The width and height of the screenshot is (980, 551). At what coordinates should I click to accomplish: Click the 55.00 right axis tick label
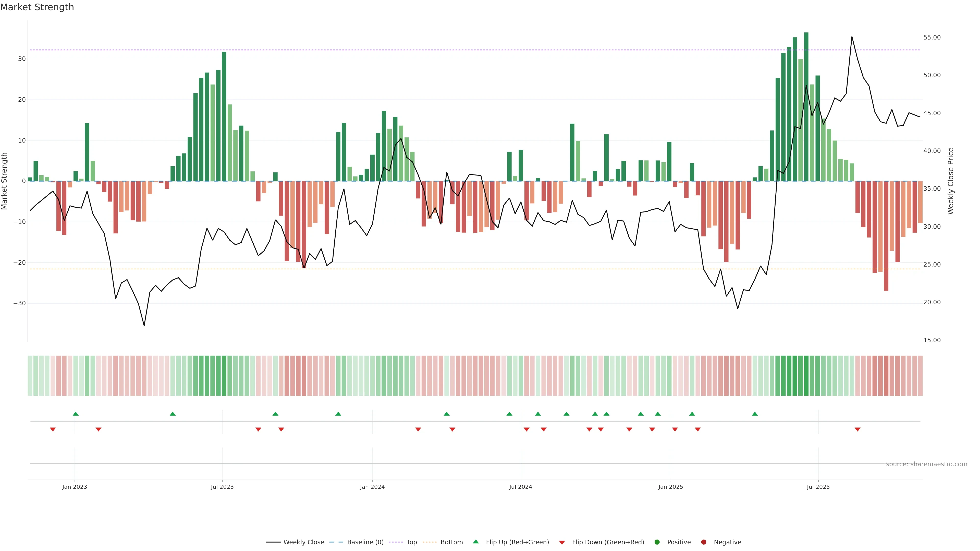point(932,37)
